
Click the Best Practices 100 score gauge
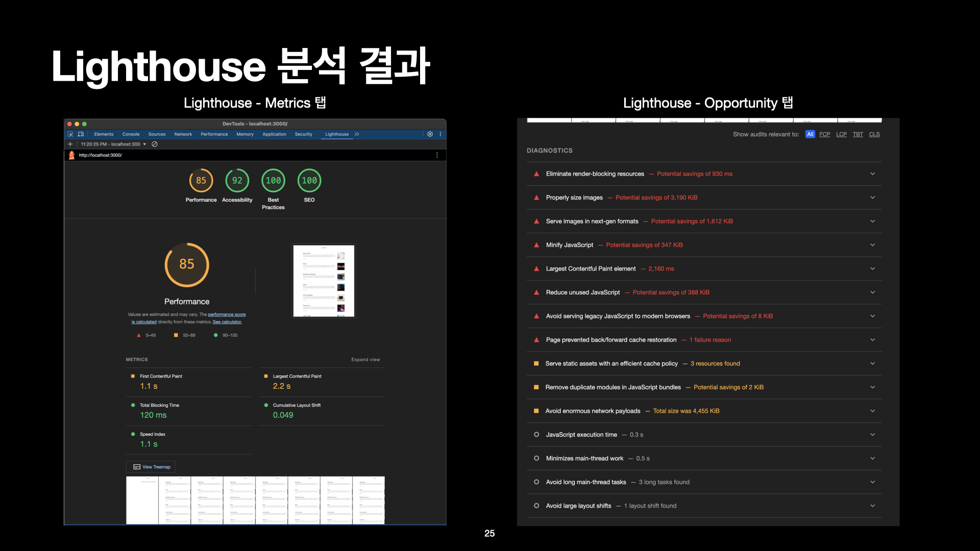pyautogui.click(x=274, y=181)
